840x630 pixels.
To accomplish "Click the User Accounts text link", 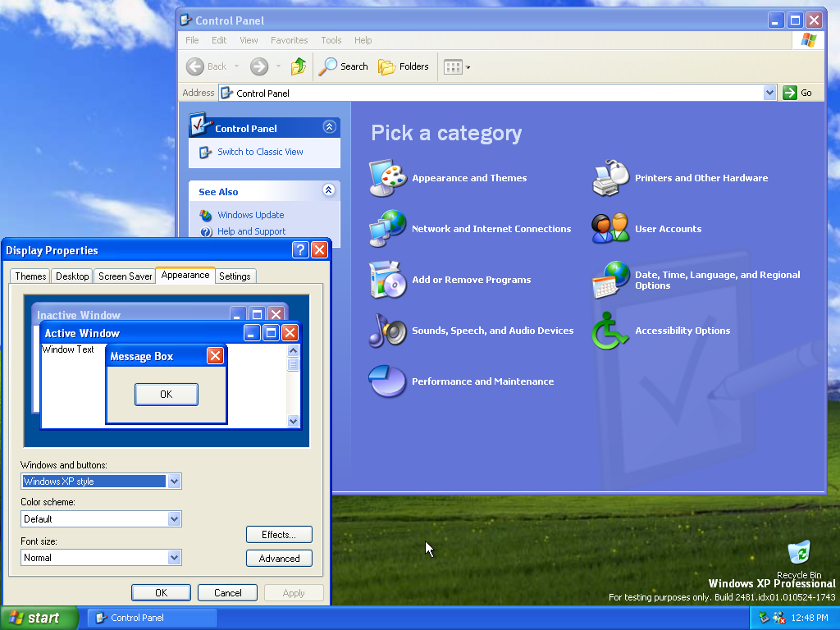I will [668, 230].
